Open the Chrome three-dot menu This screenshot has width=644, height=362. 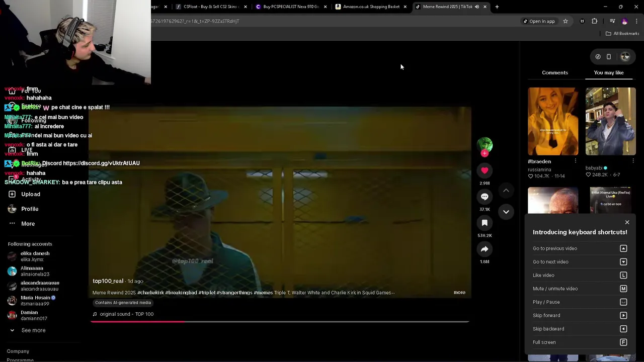click(x=637, y=21)
